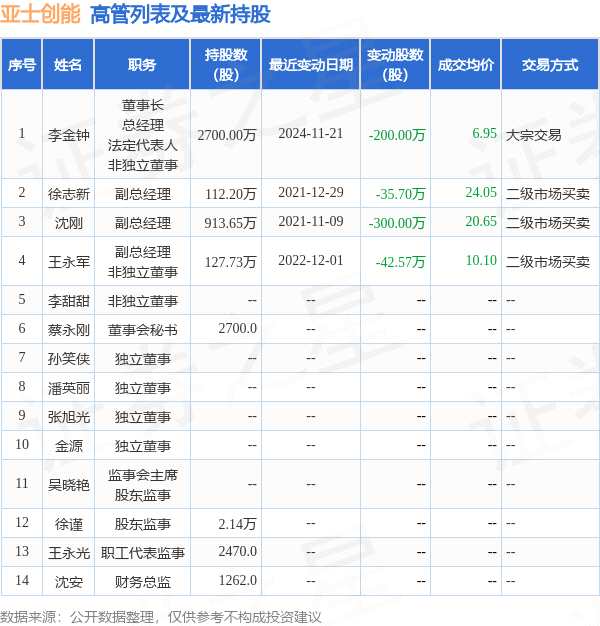Click the change value -42.57万
This screenshot has width=600, height=626.
point(400,262)
